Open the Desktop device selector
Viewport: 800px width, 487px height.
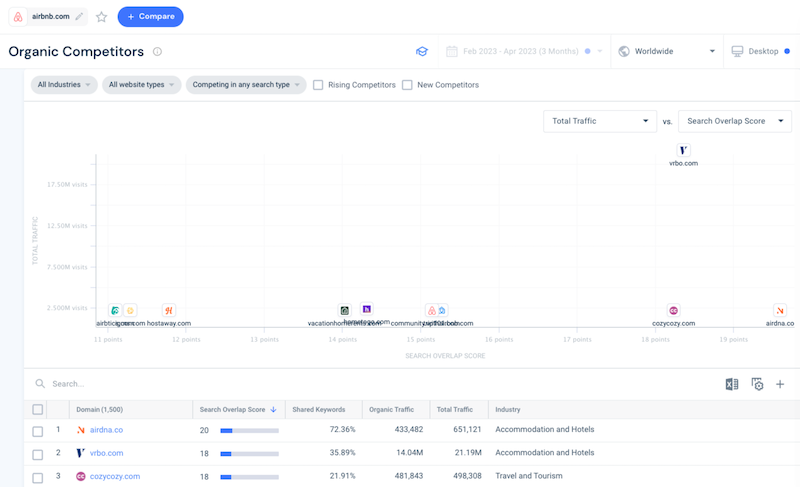(761, 51)
